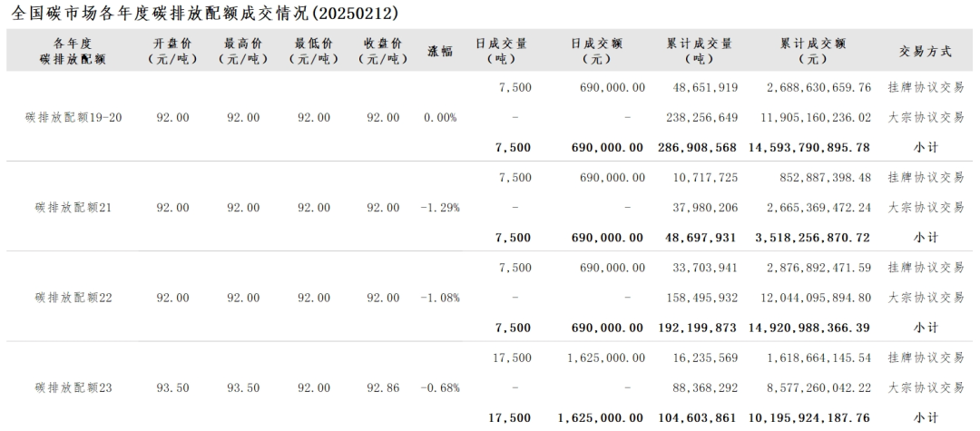The height and width of the screenshot is (431, 980).
Task: Click the bold 1,625,000.00 subtotal amount
Action: point(601,417)
